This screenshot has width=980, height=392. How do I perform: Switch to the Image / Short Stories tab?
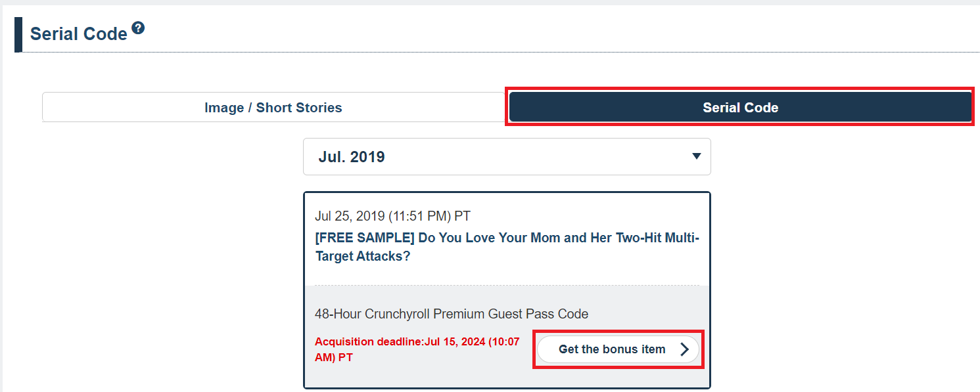pyautogui.click(x=273, y=107)
